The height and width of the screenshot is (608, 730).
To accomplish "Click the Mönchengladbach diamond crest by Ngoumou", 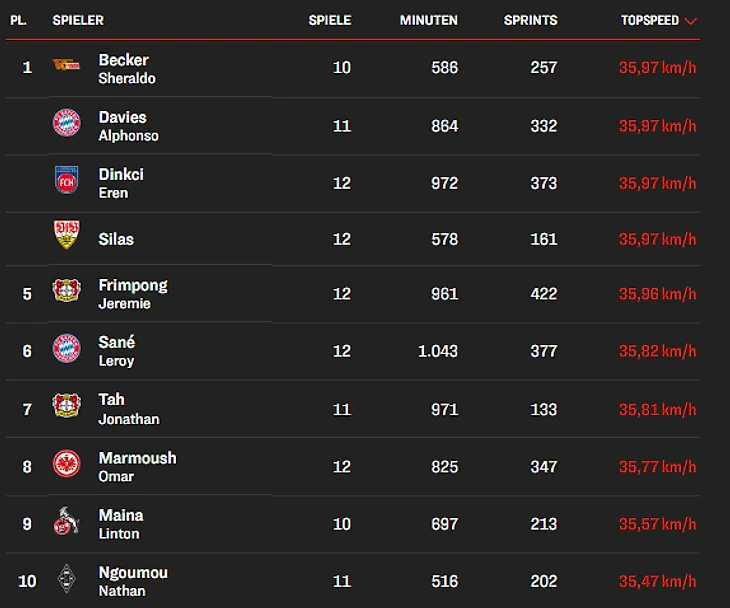I will click(x=67, y=578).
